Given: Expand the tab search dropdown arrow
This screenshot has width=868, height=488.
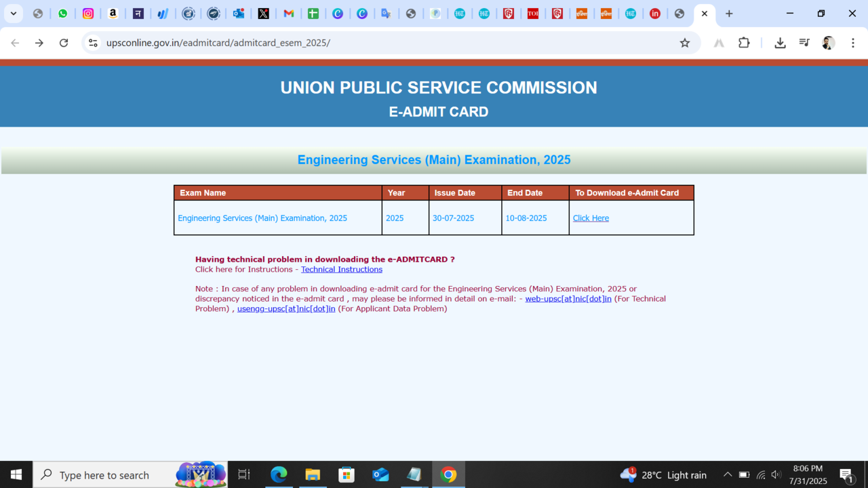Looking at the screenshot, I should [x=13, y=14].
